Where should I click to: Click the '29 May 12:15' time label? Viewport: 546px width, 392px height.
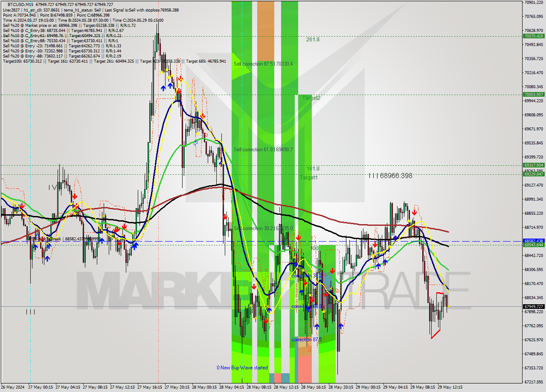pos(450,388)
